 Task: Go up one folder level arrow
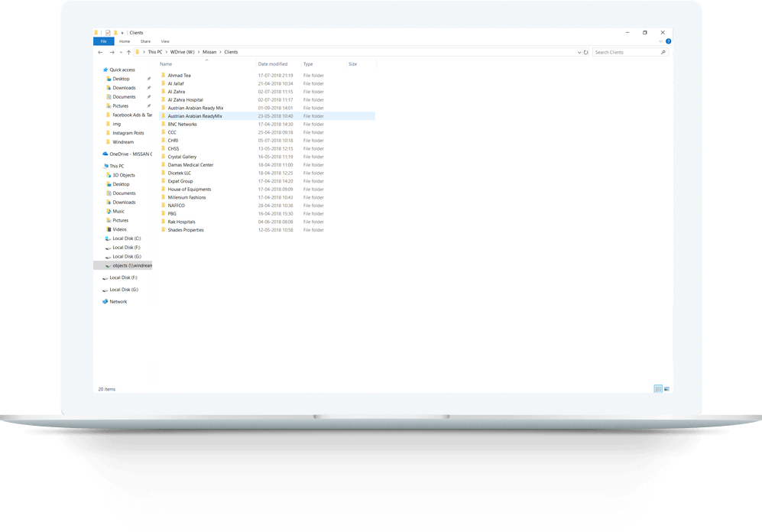[x=128, y=53]
